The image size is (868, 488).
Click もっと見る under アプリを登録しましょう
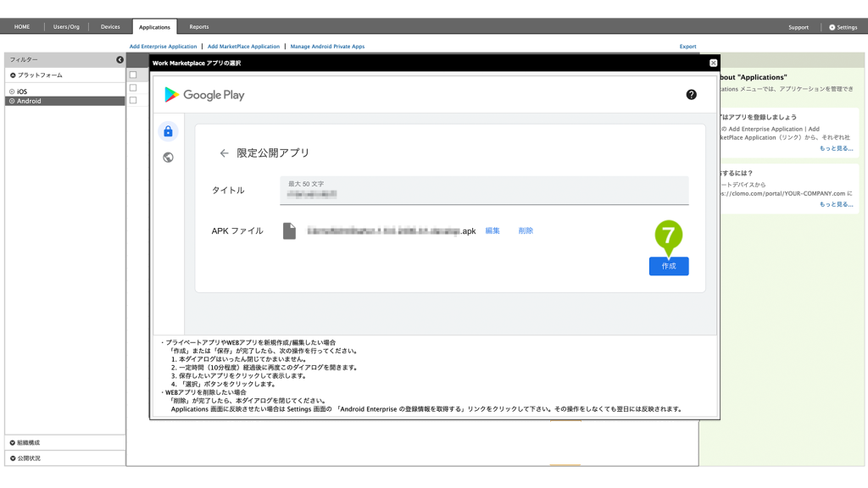coord(836,148)
